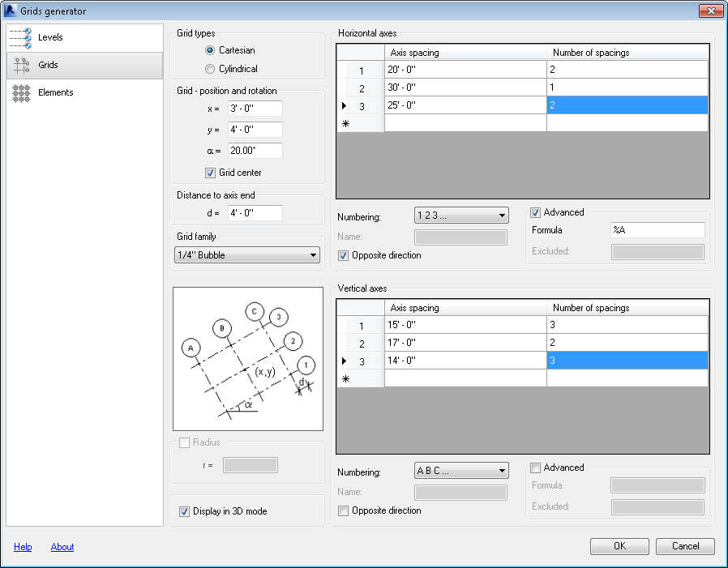Click the OK button
Viewport: 728px width, 568px height.
click(x=619, y=546)
